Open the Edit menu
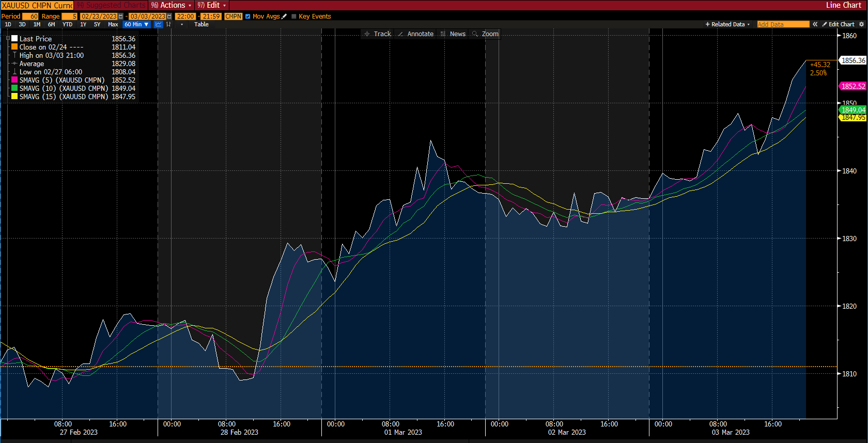The width and height of the screenshot is (868, 443). click(212, 5)
